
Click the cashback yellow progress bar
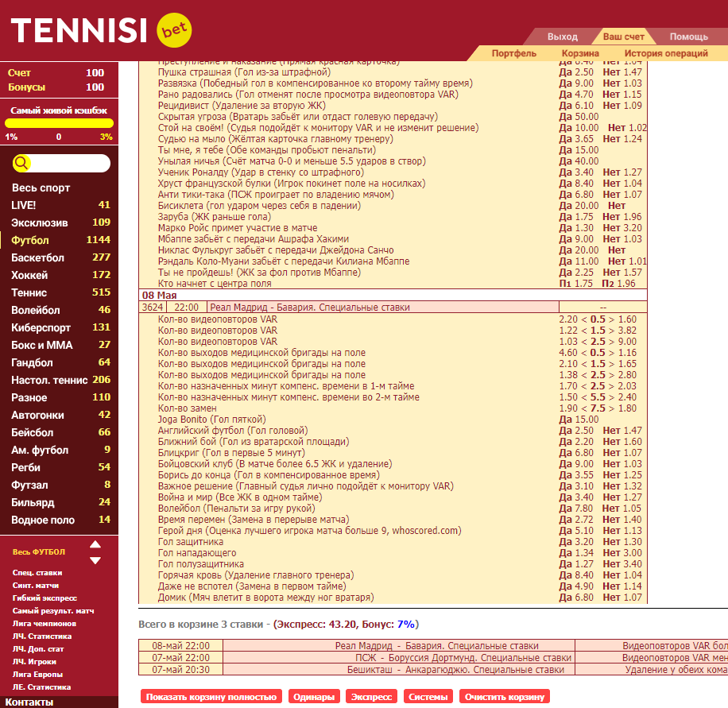point(59,123)
